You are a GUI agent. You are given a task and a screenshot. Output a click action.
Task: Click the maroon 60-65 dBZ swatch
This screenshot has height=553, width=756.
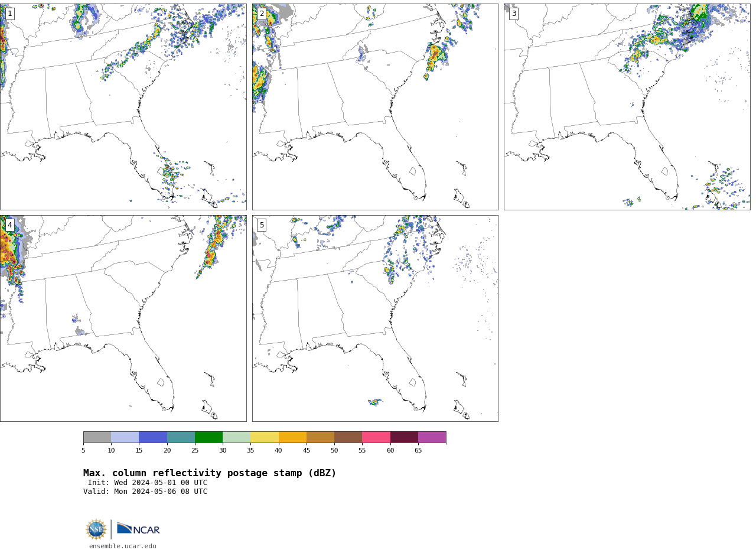pos(404,437)
